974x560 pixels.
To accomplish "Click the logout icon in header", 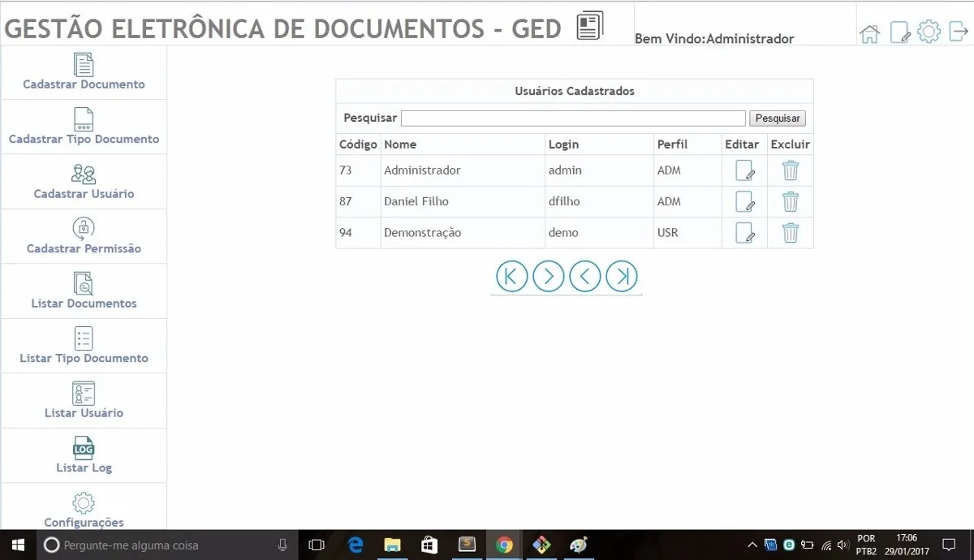I will 959,32.
